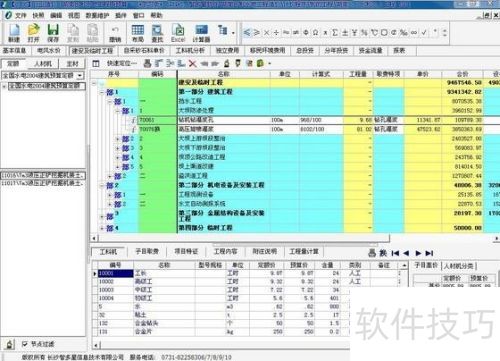Insert the × multiplication symbol
Image resolution: width=500 pixels, height=361 pixels.
pyautogui.click(x=266, y=33)
